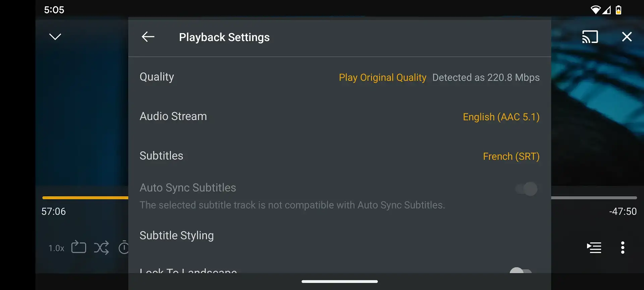Tap the Chromecast icon to cast video
Screen dimensions: 644x290
pyautogui.click(x=590, y=37)
